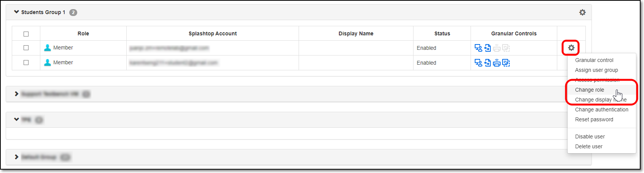644x173 pixels.
Task: Select Granular control menu item
Action: [594, 60]
